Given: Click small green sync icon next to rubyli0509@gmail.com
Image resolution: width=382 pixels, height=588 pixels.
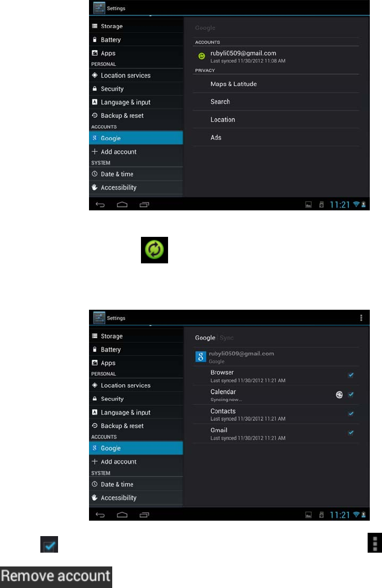Looking at the screenshot, I should [202, 56].
